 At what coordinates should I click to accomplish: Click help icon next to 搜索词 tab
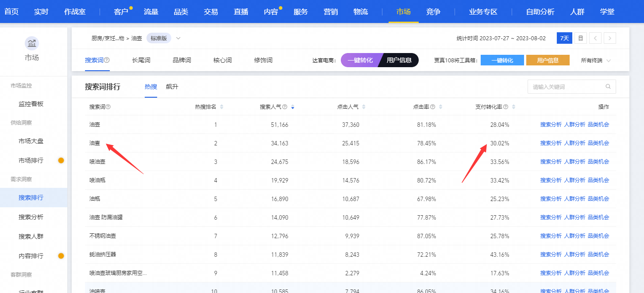click(107, 61)
